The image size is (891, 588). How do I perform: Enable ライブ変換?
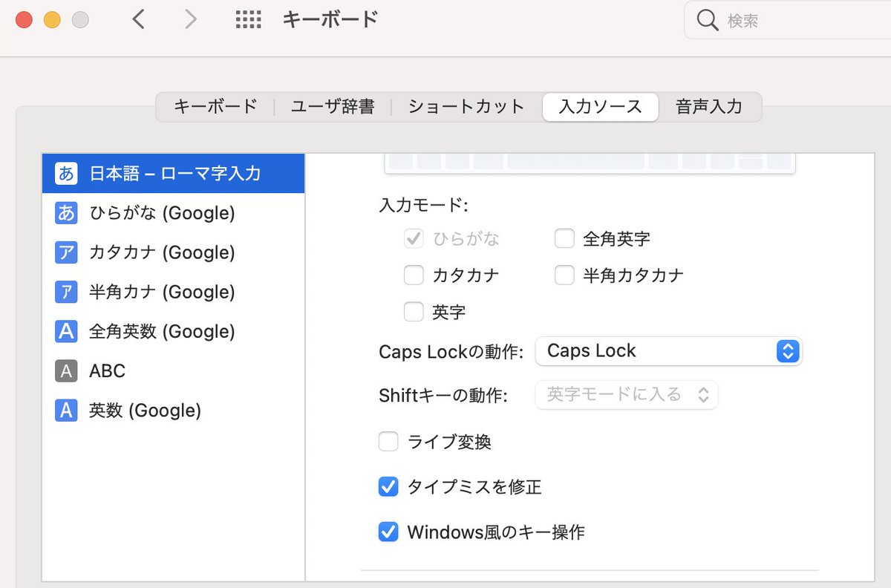(388, 441)
